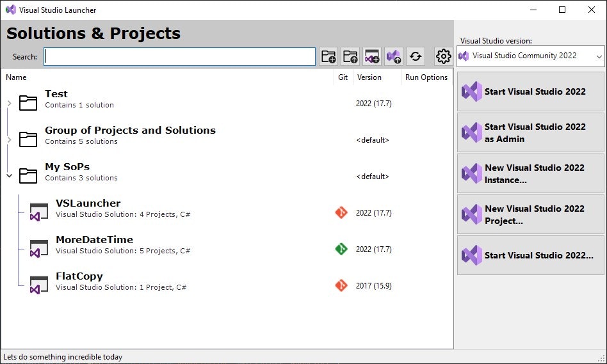
Task: Click the Git column header
Action: pyautogui.click(x=343, y=77)
